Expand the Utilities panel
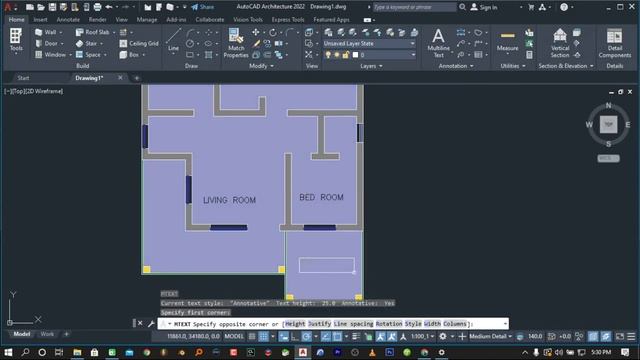Image resolution: width=640 pixels, height=360 pixels. pos(513,66)
